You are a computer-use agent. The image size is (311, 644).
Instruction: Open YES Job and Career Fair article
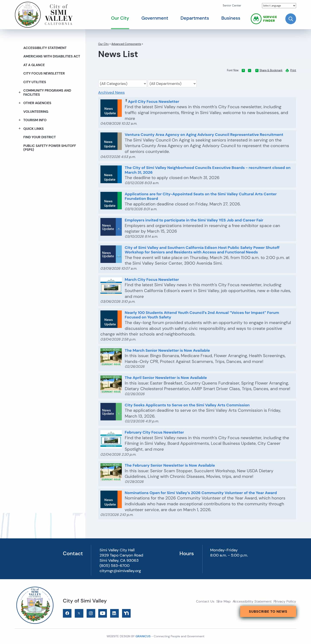pyautogui.click(x=194, y=220)
